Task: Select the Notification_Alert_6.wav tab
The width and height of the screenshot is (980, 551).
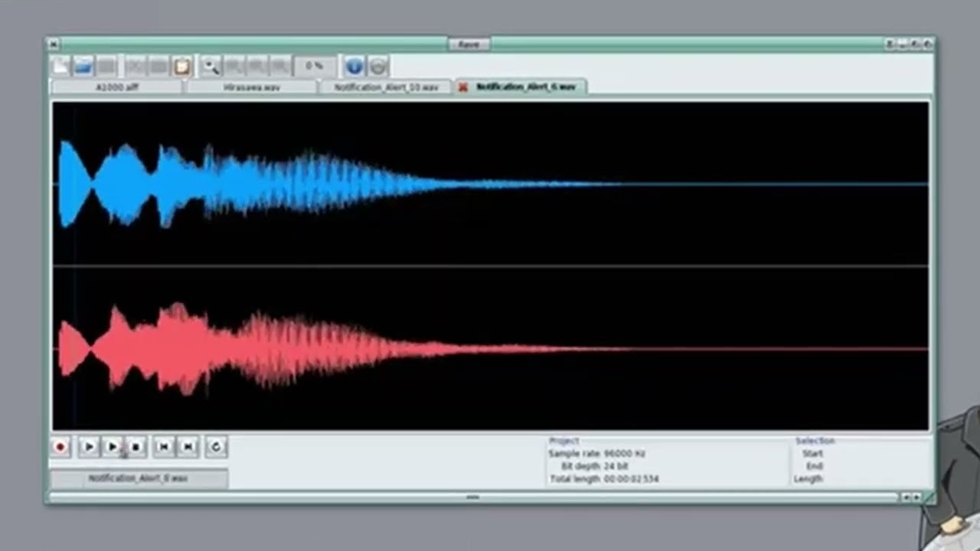Action: [526, 87]
